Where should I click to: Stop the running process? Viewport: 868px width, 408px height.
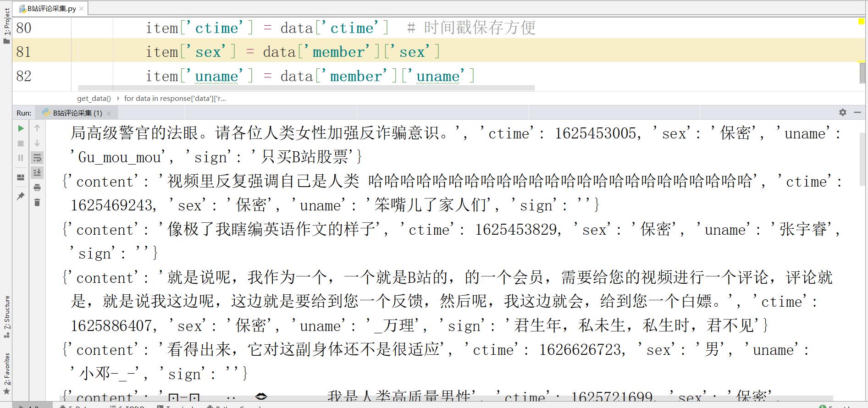tap(21, 143)
